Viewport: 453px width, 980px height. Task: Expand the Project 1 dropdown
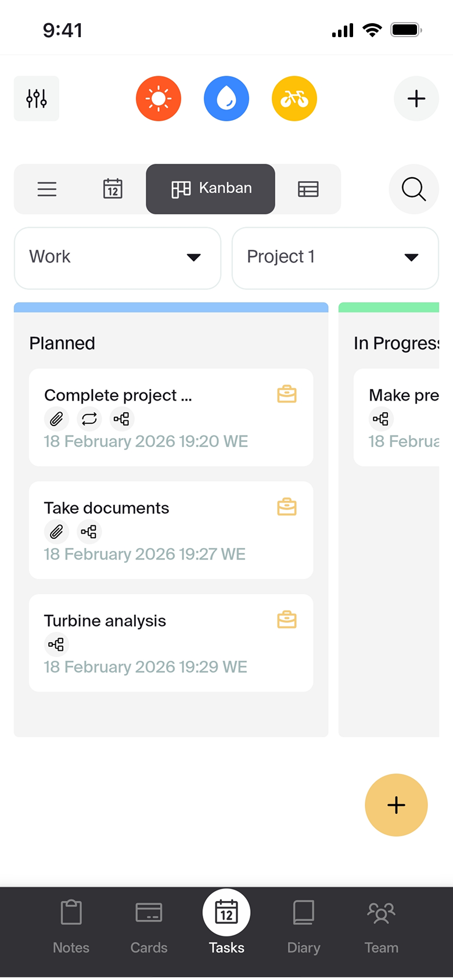click(x=335, y=258)
